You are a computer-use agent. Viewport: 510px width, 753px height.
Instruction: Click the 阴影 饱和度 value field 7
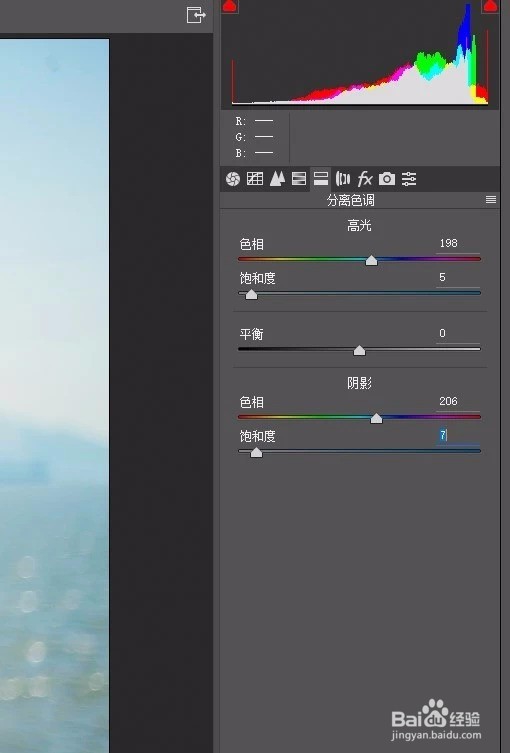(458, 436)
